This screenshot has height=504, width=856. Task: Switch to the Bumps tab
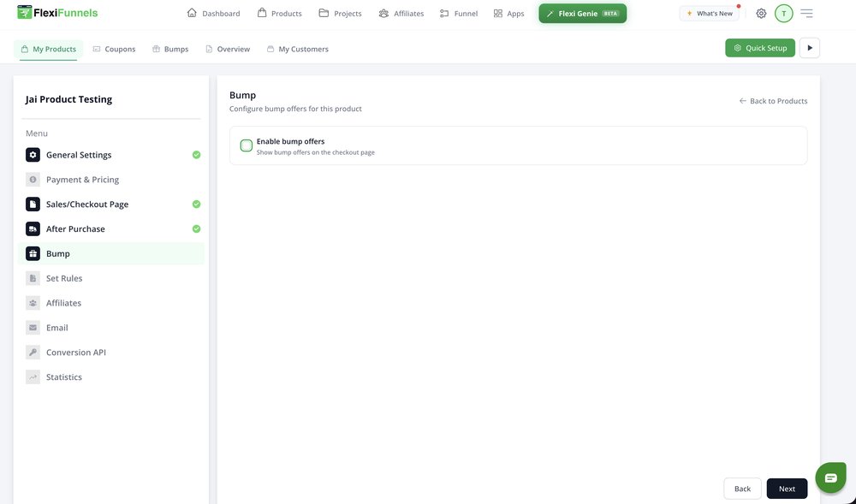coord(170,49)
